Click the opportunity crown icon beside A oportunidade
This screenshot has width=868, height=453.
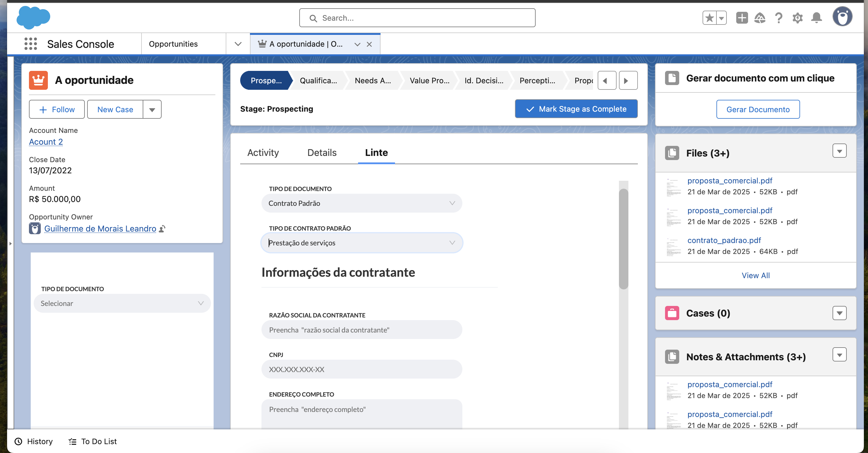[x=38, y=80]
